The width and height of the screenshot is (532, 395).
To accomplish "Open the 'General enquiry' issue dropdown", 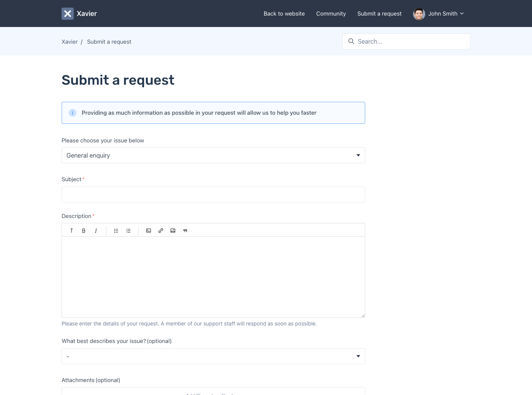I will pyautogui.click(x=213, y=155).
